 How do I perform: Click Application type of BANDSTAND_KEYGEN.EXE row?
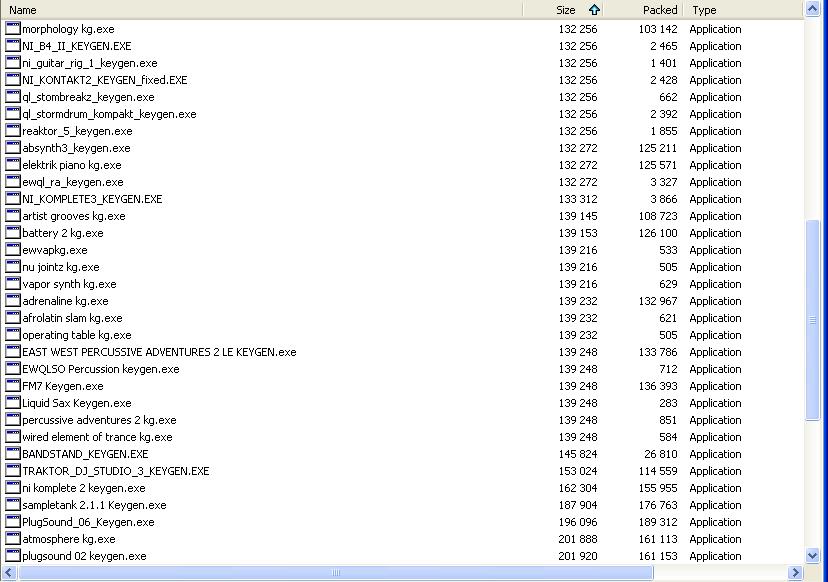pos(715,454)
